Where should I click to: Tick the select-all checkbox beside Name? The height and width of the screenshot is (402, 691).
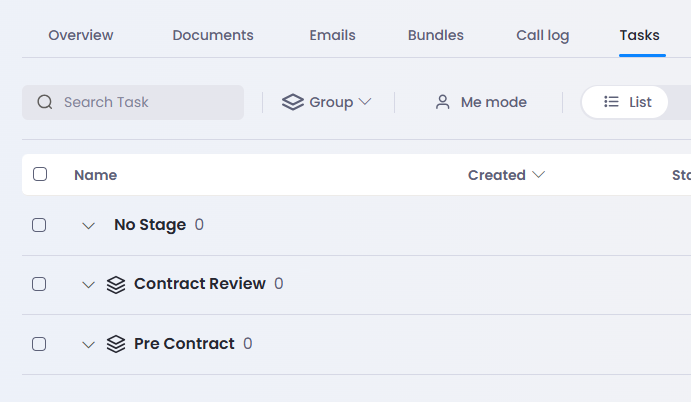(40, 174)
